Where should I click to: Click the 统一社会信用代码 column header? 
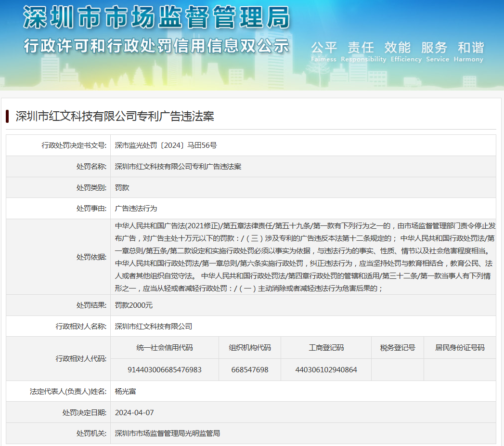pyautogui.click(x=164, y=347)
